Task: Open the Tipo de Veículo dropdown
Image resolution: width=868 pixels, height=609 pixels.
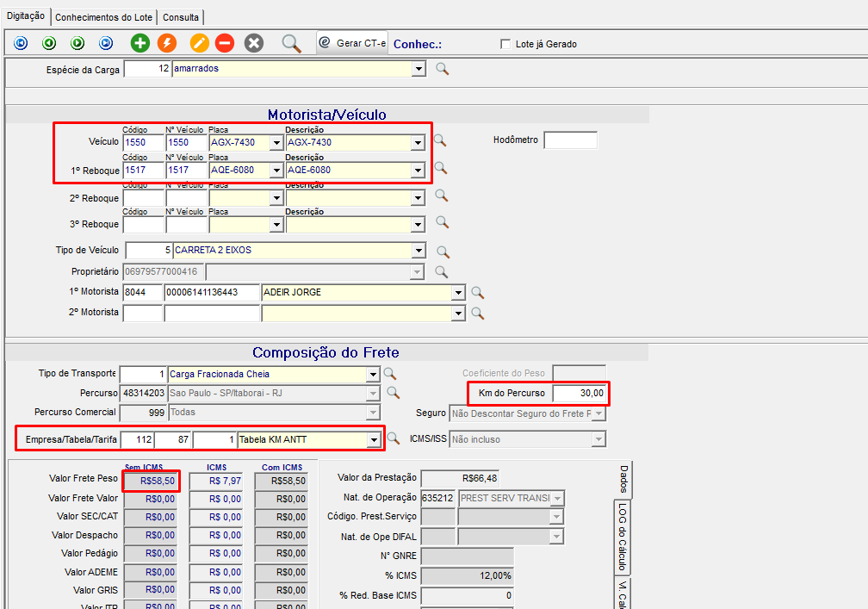Action: 418,251
